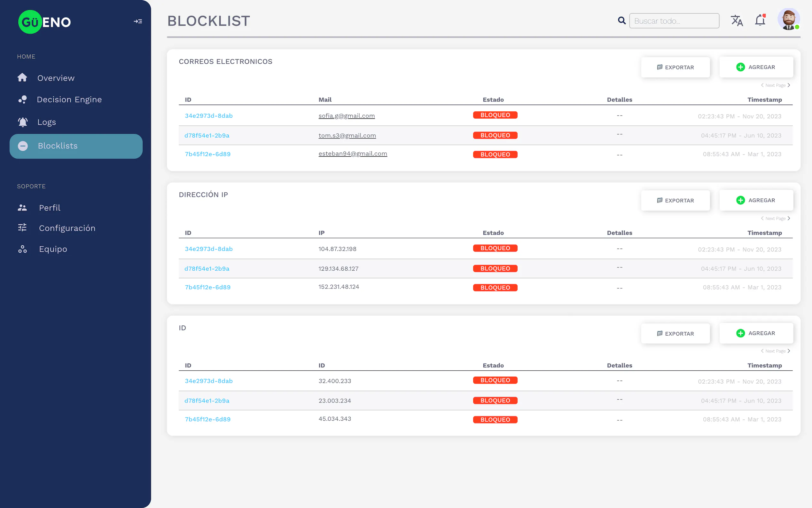Viewport: 812px width, 508px height.
Task: Open Perfil in the sidebar
Action: [49, 208]
